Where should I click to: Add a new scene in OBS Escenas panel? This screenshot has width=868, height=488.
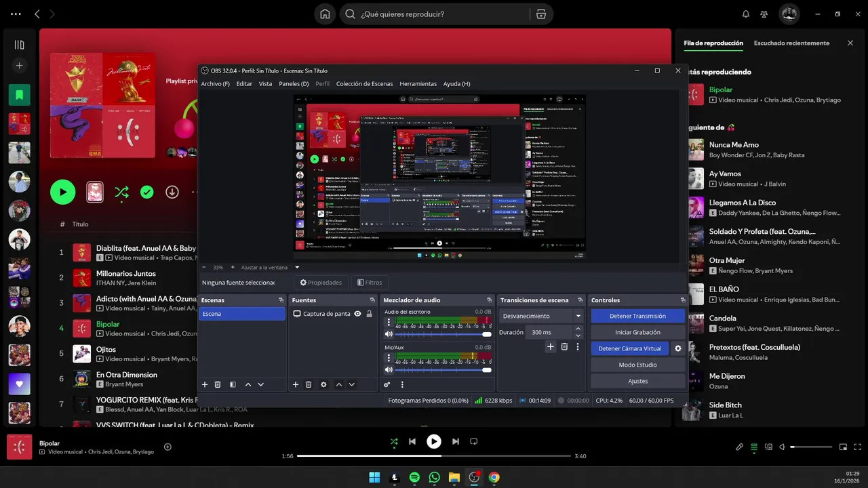tap(205, 384)
